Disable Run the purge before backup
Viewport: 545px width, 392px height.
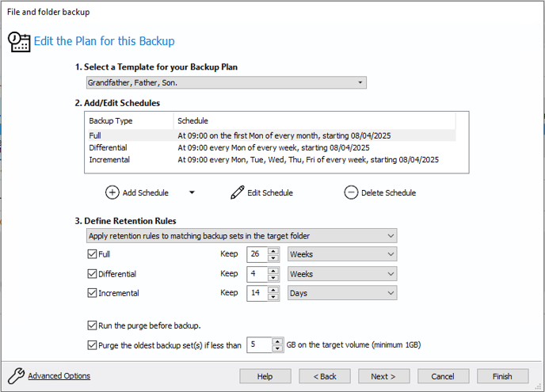92,325
